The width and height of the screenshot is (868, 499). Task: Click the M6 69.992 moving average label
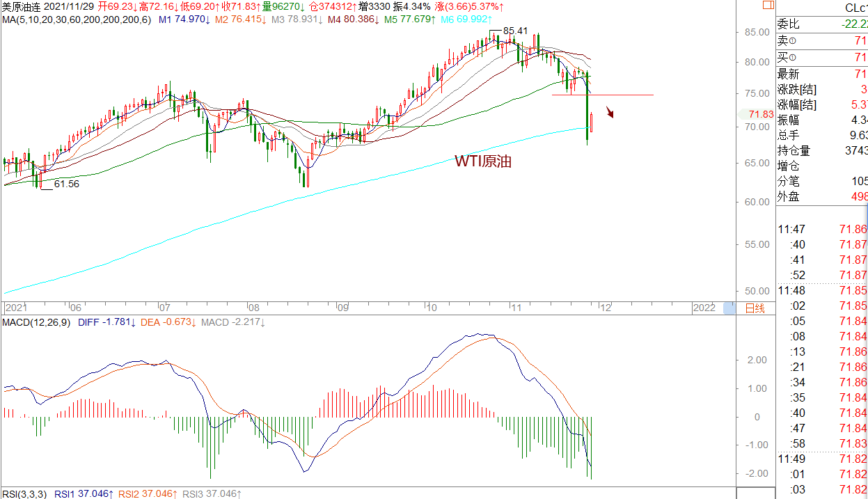[466, 19]
